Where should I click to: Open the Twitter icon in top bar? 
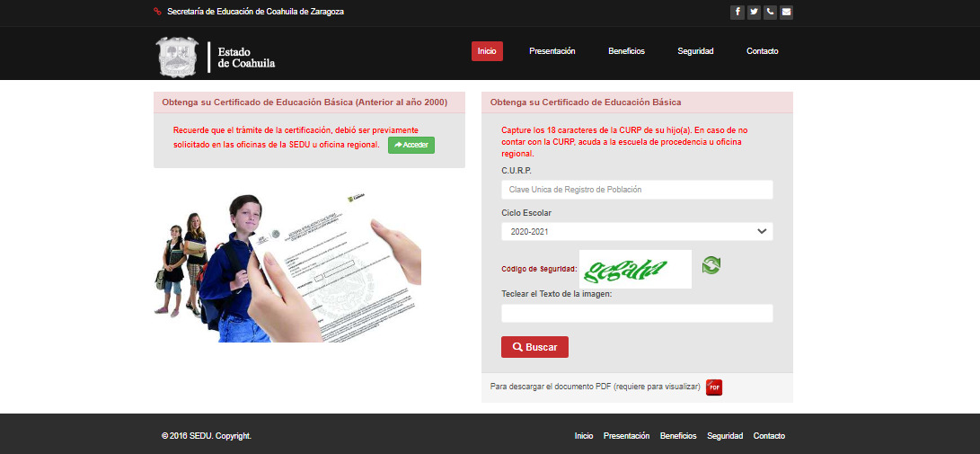point(754,13)
